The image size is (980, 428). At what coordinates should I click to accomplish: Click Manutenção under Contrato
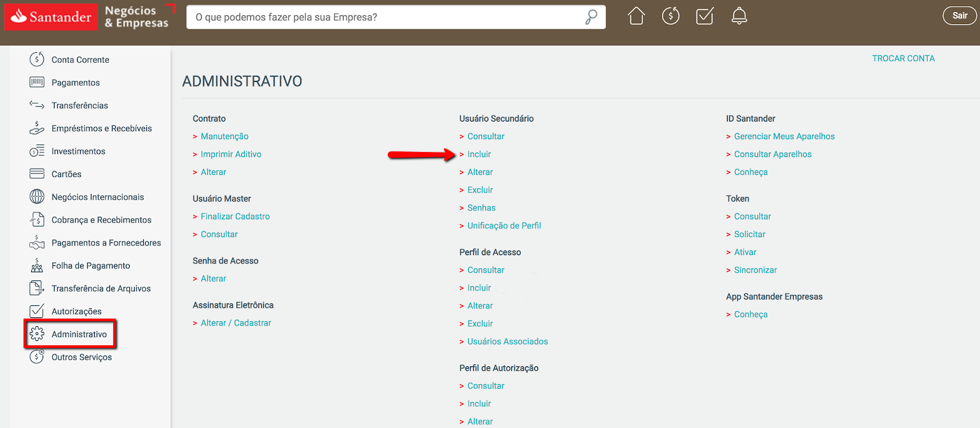(224, 136)
